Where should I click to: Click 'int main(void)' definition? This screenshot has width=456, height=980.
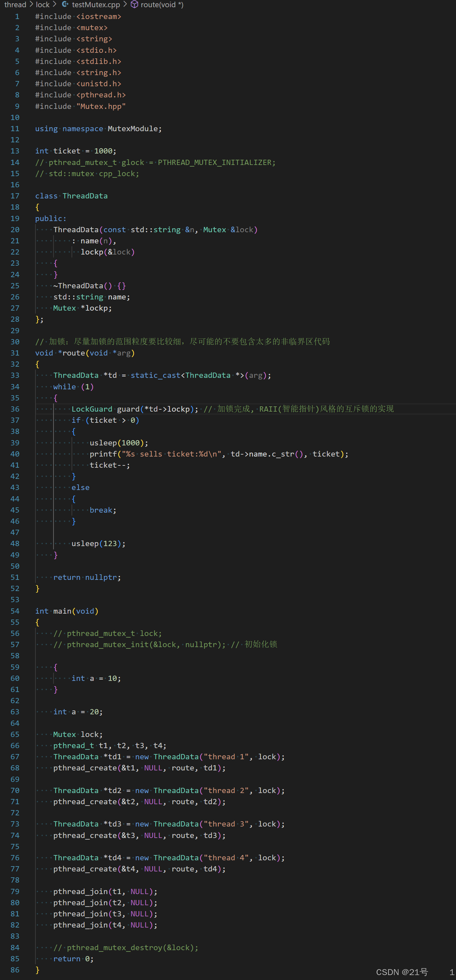(x=67, y=611)
